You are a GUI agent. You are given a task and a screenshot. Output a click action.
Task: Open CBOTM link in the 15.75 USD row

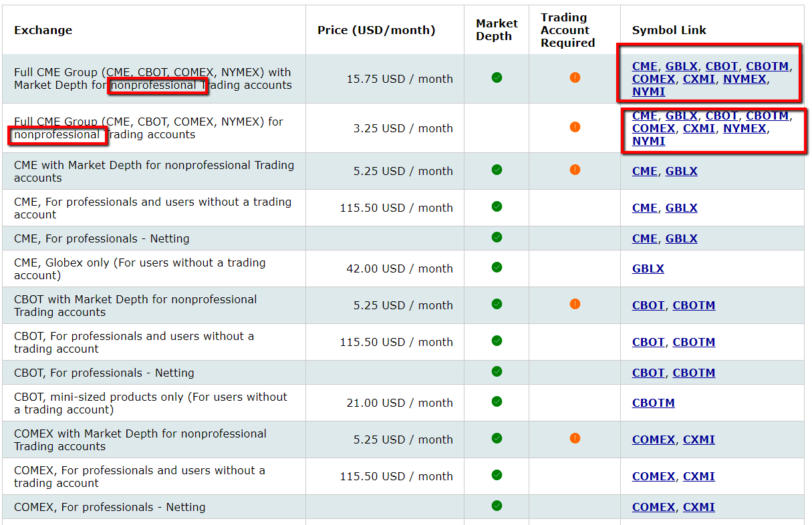[767, 66]
